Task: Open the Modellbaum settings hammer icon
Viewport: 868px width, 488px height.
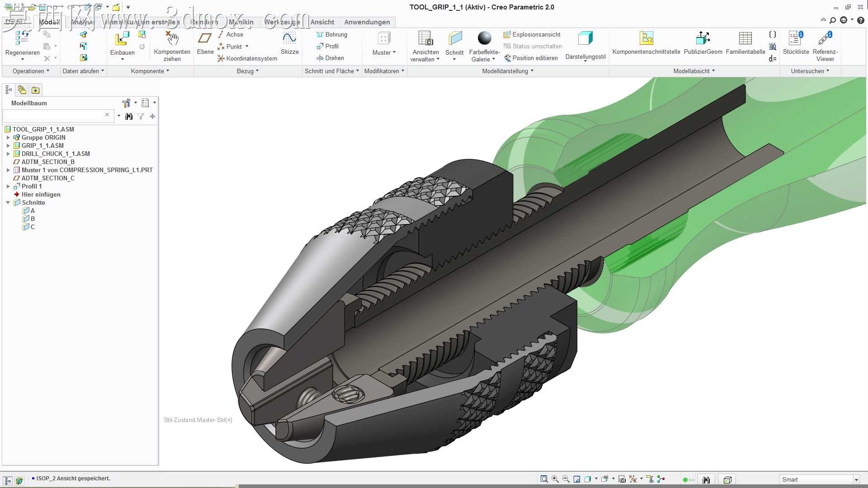Action: point(126,103)
